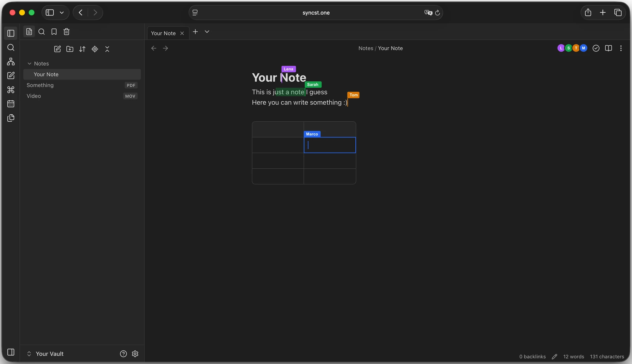Image resolution: width=632 pixels, height=364 pixels.
Task: Open the command palette icon in ribbon
Action: pos(11,90)
